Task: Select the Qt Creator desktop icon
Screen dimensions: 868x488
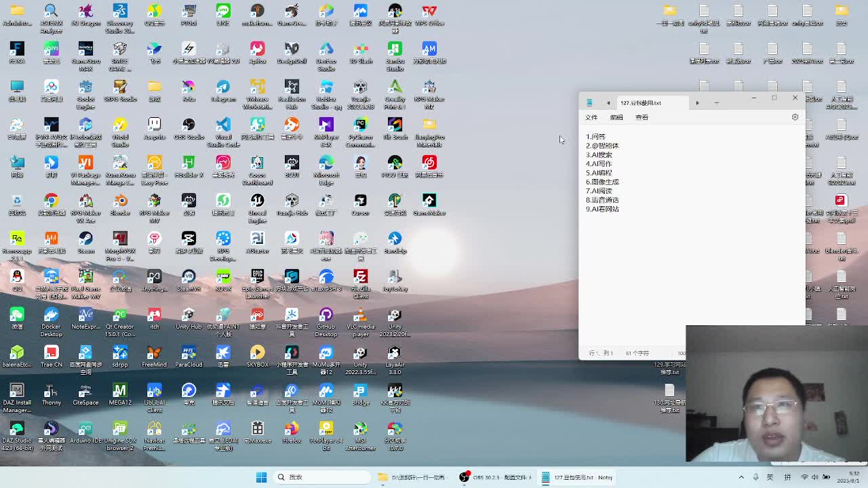Action: click(120, 322)
